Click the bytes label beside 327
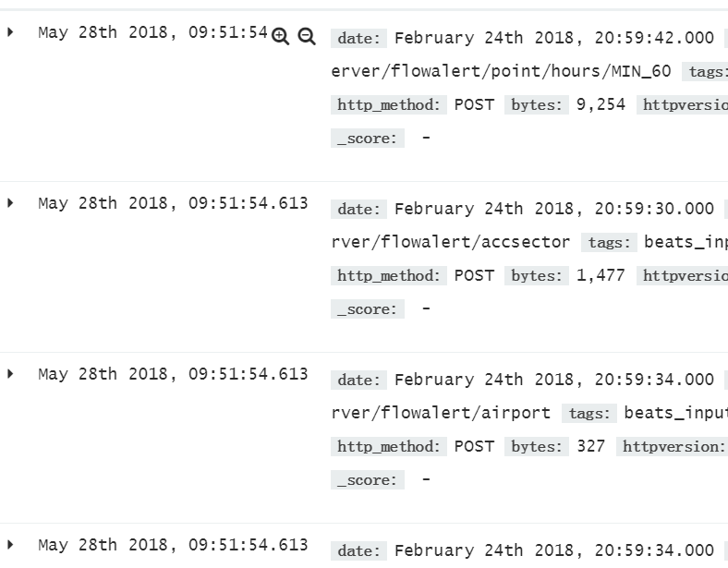728x568 pixels. pos(537,446)
